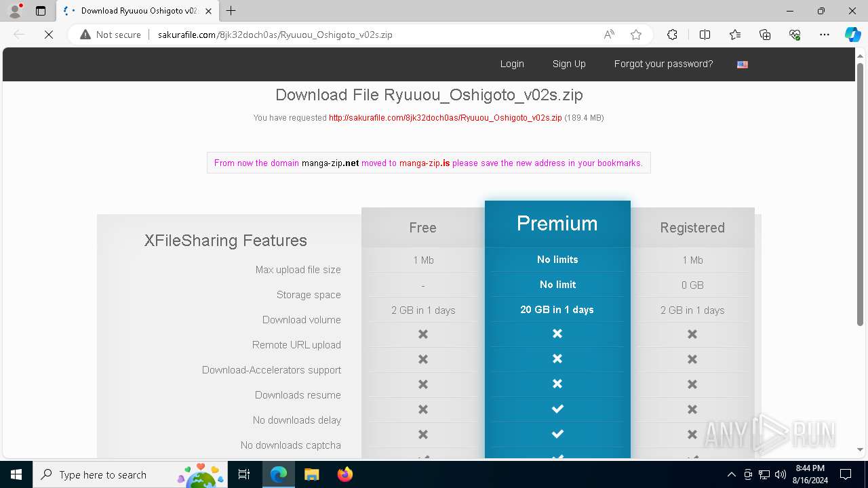This screenshot has width=868, height=488.
Task: Click the No downloads captcha label
Action: [x=290, y=445]
